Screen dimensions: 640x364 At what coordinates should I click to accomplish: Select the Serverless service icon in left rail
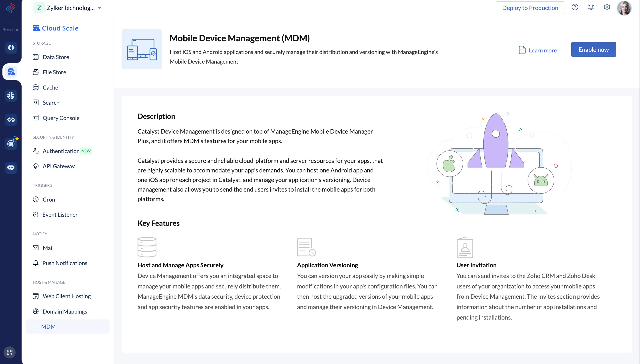pos(11,48)
